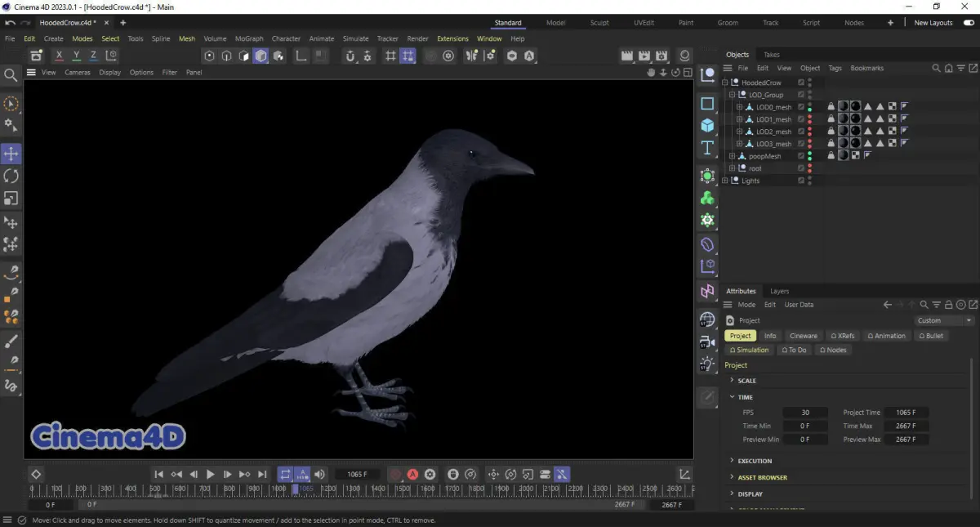Toggle visibility dots for LOD0_mesh
980x527 pixels.
point(809,107)
